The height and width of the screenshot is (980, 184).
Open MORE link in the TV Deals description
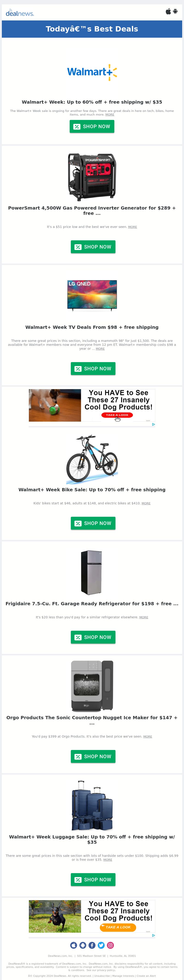(100, 349)
